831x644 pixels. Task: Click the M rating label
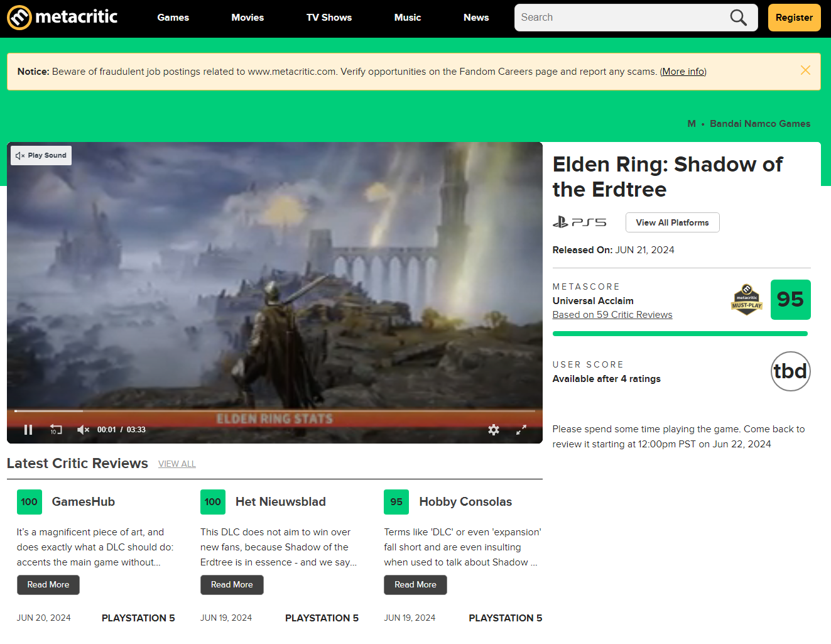[692, 124]
